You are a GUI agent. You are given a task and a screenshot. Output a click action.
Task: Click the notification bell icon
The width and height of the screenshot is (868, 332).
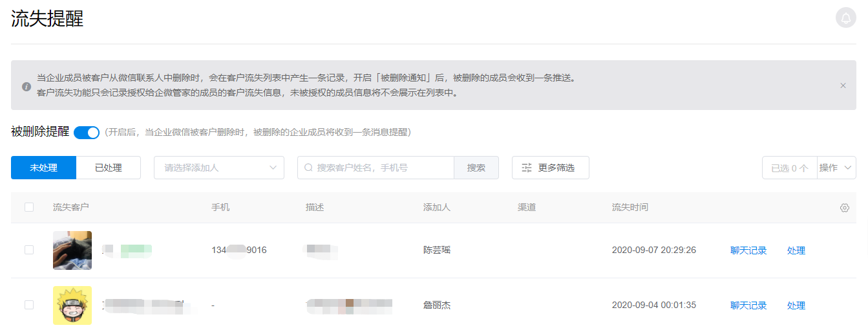pyautogui.click(x=845, y=17)
